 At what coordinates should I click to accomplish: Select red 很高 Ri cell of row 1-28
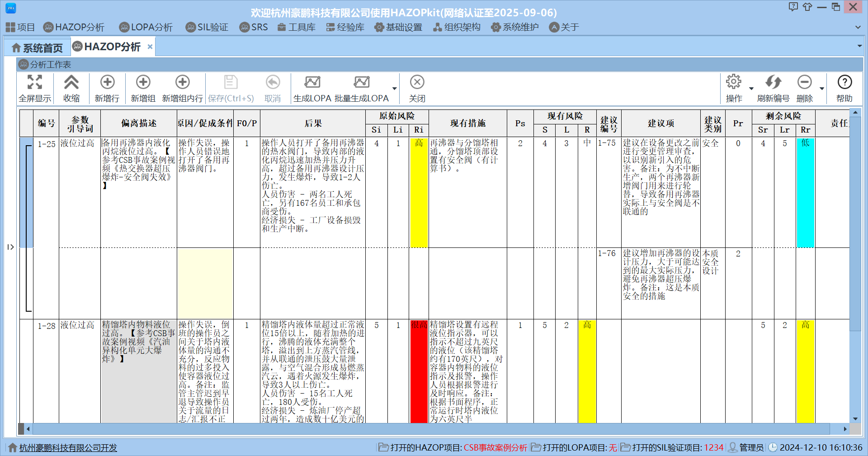pos(419,371)
